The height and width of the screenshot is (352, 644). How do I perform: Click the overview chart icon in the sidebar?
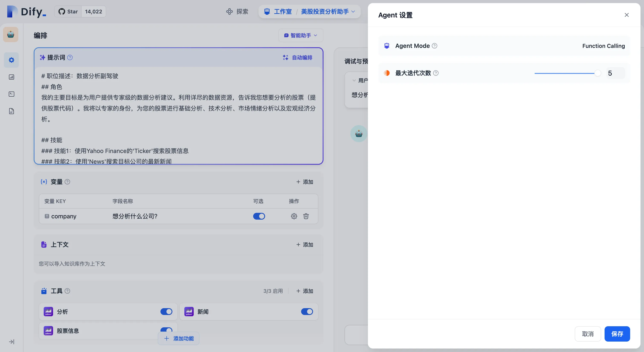(11, 77)
